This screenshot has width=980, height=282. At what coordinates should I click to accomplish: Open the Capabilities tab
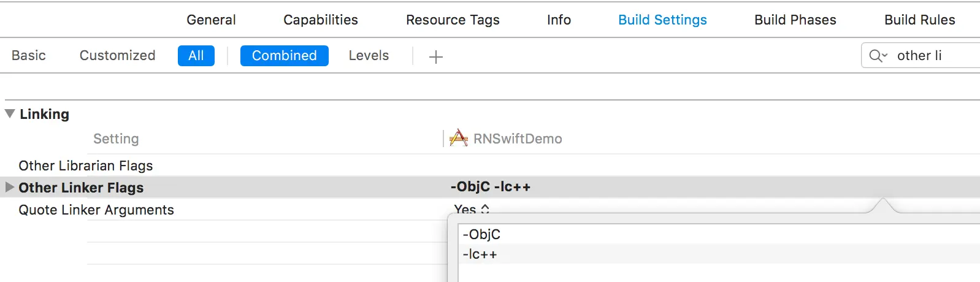(x=320, y=20)
